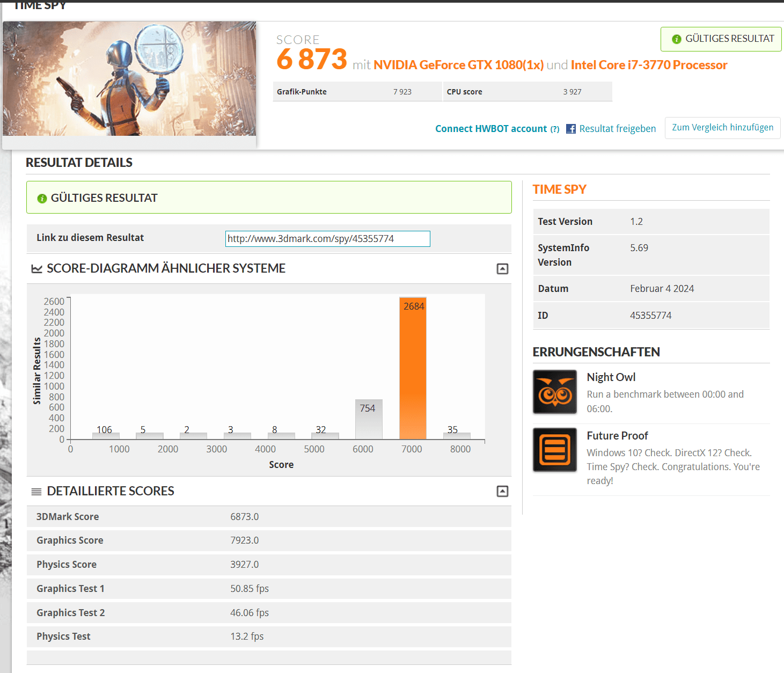
Task: Click the Night Owl achievement icon
Action: point(555,392)
